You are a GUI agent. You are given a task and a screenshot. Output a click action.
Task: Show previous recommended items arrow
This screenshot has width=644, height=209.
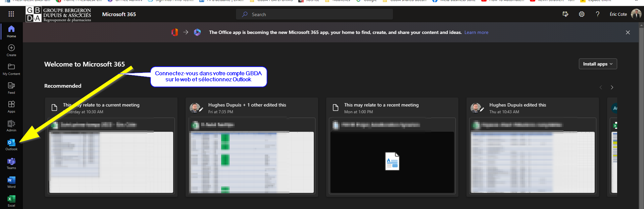click(x=601, y=87)
